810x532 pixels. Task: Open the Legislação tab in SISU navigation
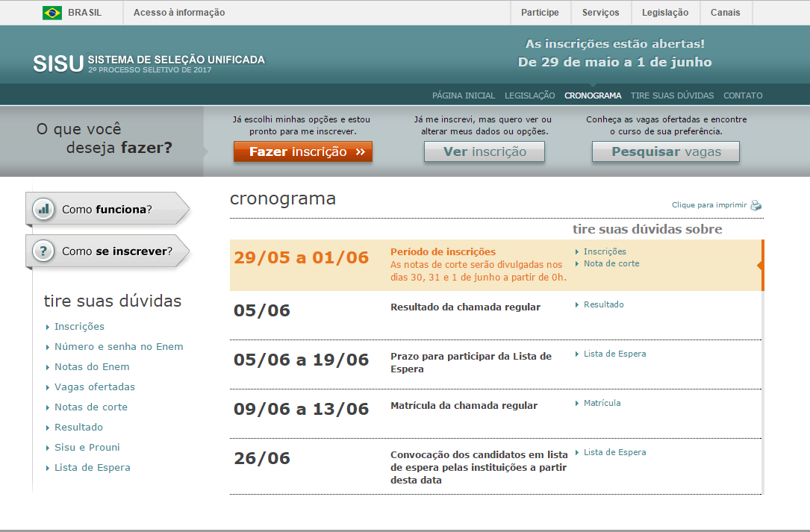(x=529, y=96)
